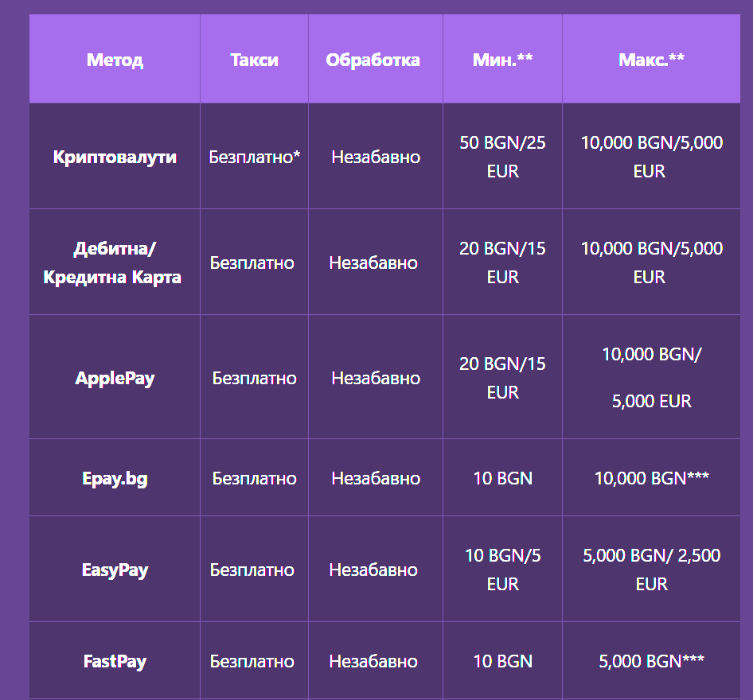753x700 pixels.
Task: Click the 10,000 BGN*** maximum for Epay.bg
Action: click(652, 478)
